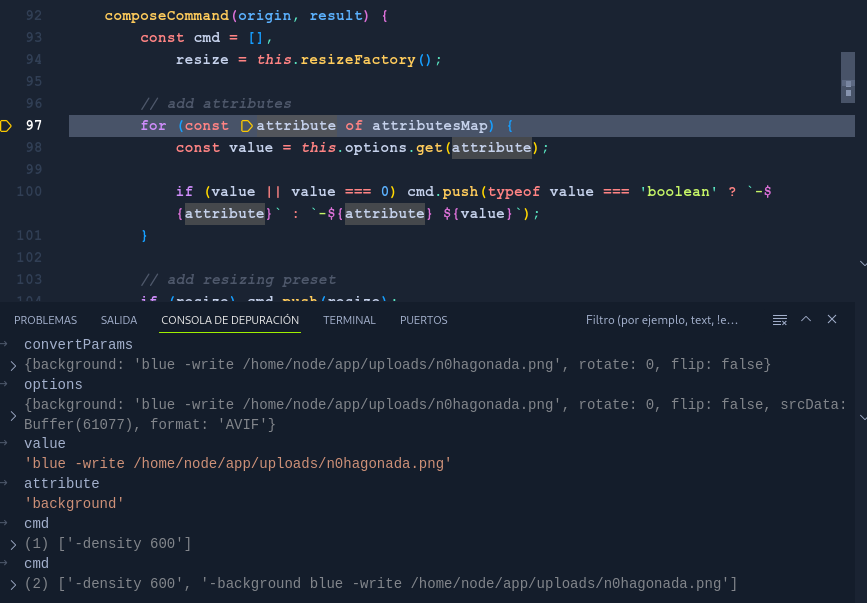Open the PUERTOS tab
The image size is (867, 603).
tap(424, 320)
